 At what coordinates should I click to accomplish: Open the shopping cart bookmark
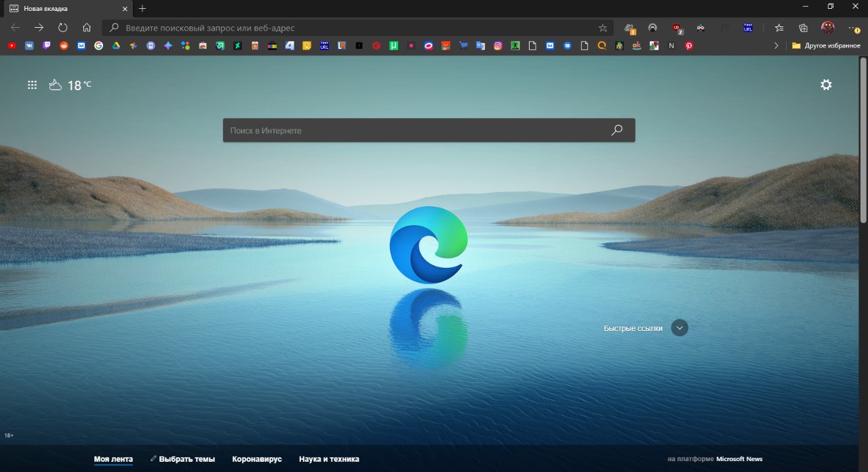tap(463, 45)
